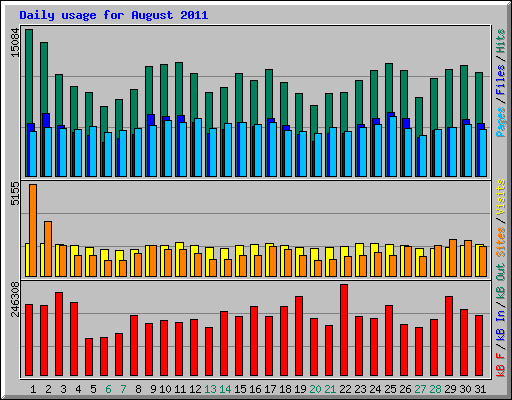The width and height of the screenshot is (512, 400).
Task: Click day label 31 on x-axis
Action: (x=480, y=389)
